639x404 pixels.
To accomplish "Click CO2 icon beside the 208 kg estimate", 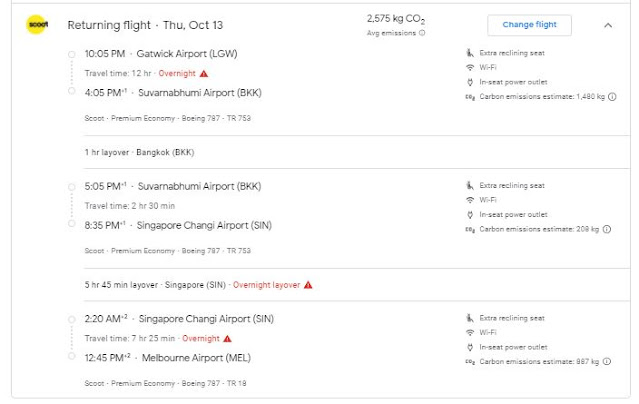I will pos(470,229).
